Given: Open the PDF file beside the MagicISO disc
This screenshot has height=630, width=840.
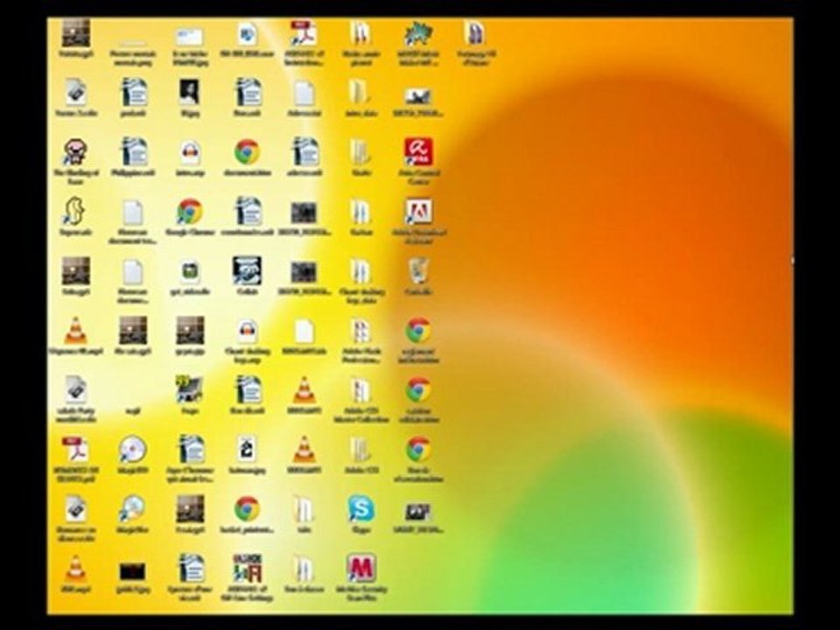Looking at the screenshot, I should (x=75, y=450).
